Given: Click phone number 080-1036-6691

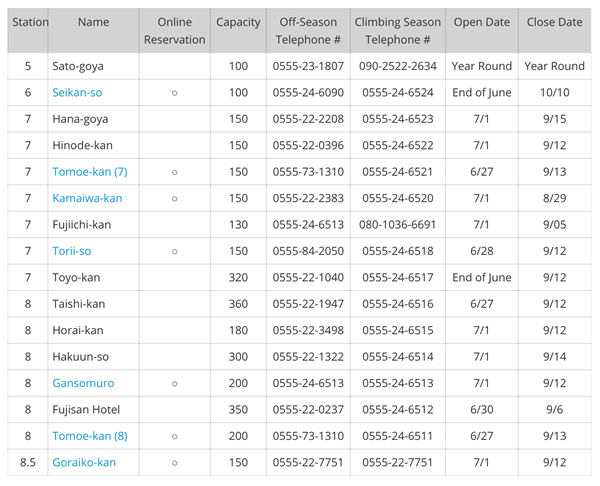Looking at the screenshot, I should pyautogui.click(x=398, y=224).
